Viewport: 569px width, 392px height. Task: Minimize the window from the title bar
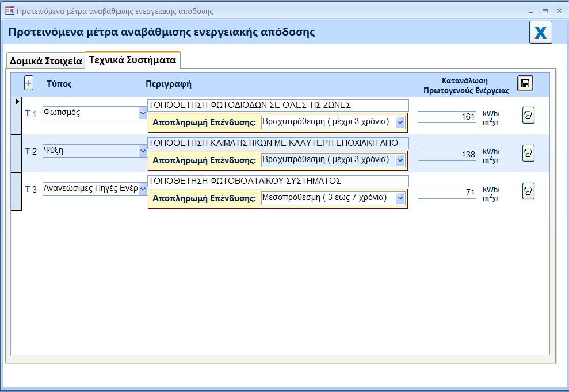click(x=531, y=11)
